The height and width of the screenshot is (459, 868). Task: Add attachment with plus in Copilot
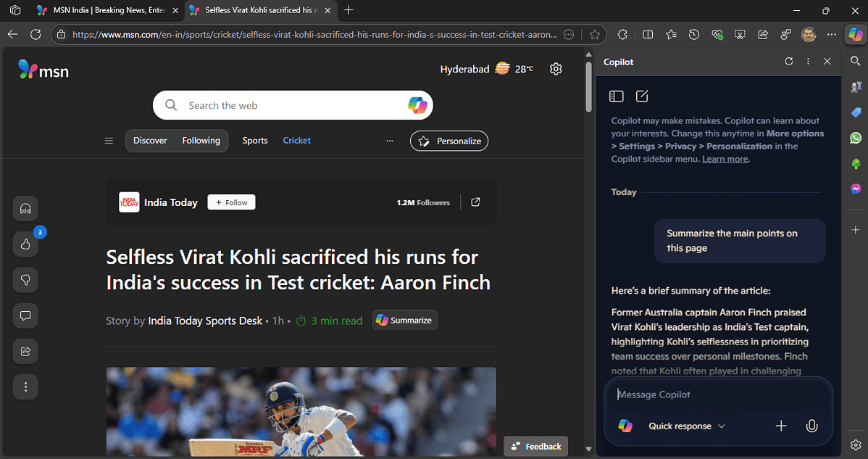(781, 426)
